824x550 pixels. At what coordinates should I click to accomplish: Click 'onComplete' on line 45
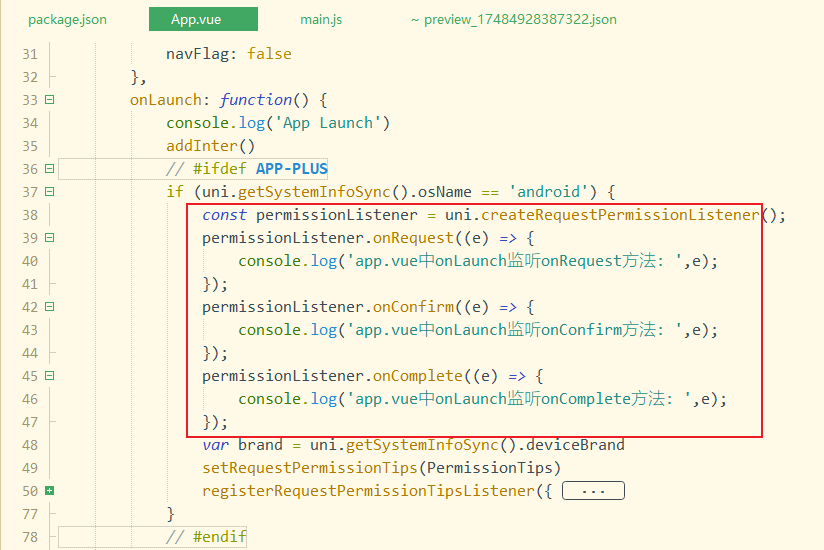click(x=418, y=376)
